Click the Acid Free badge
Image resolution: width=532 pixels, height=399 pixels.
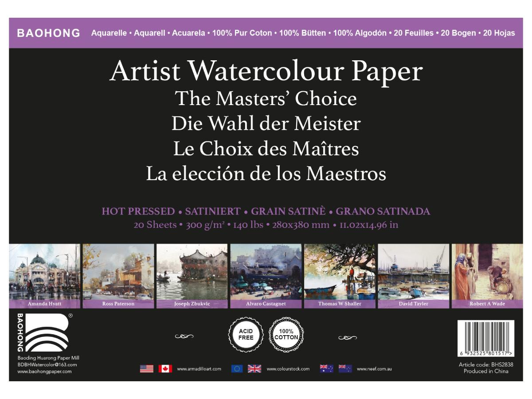click(x=246, y=334)
